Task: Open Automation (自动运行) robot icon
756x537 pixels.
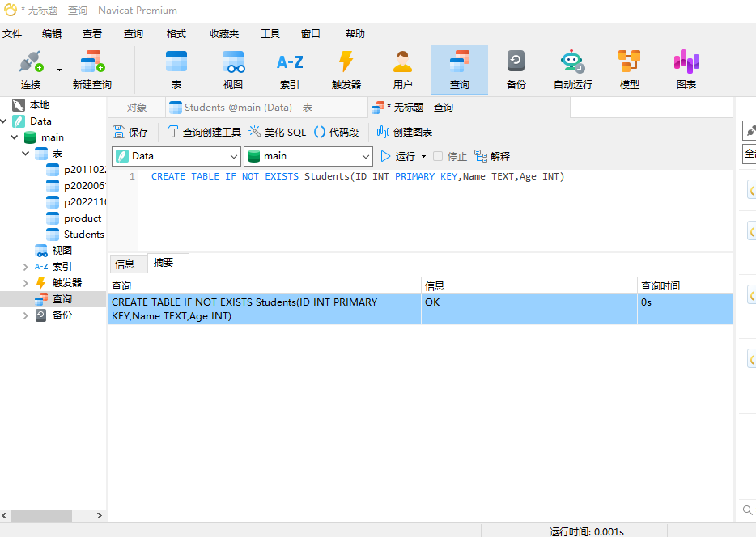Action: tap(573, 70)
